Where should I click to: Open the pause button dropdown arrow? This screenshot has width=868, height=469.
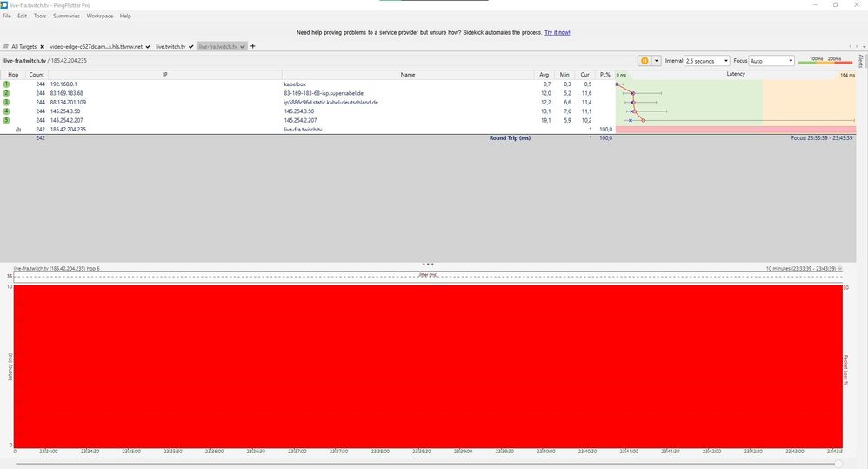657,61
